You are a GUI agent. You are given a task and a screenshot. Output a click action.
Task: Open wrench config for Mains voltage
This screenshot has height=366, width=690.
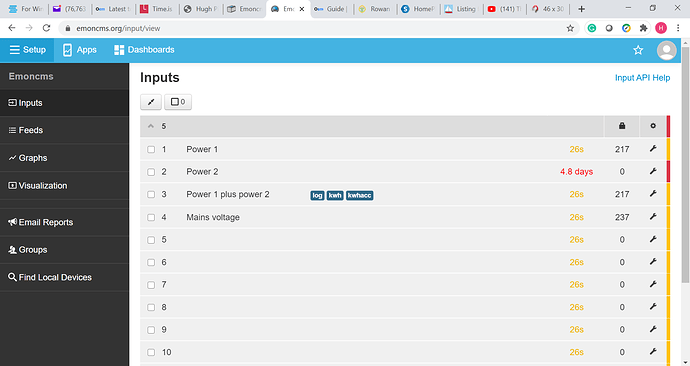(x=653, y=216)
